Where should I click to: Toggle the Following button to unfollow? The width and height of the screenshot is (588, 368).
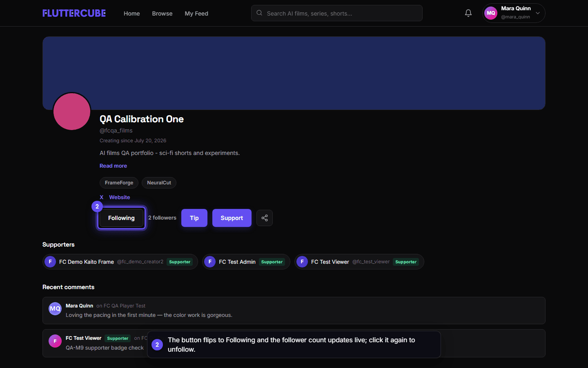click(x=121, y=218)
